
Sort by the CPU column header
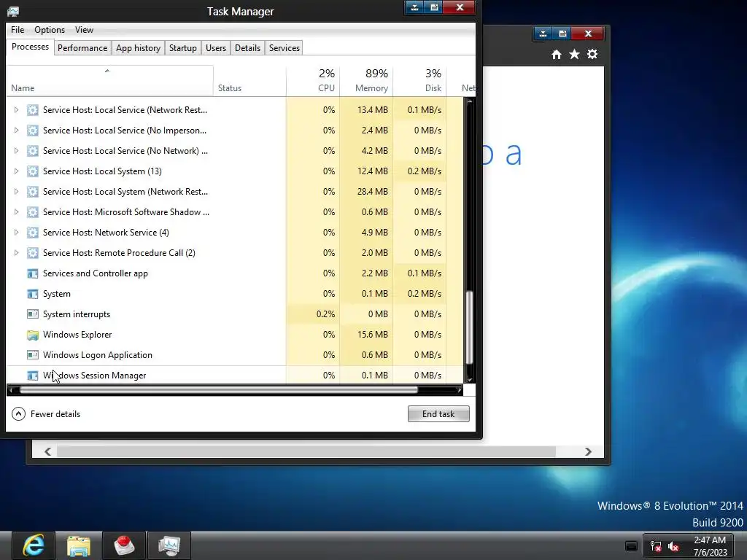313,81
